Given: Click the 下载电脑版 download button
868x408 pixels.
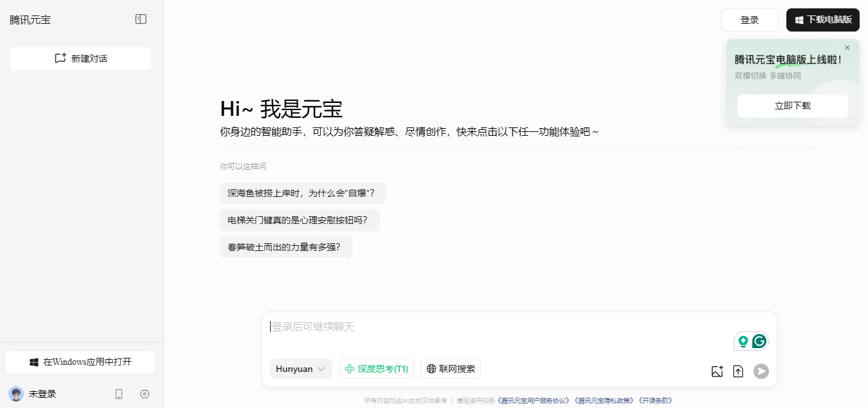Looking at the screenshot, I should (x=823, y=20).
